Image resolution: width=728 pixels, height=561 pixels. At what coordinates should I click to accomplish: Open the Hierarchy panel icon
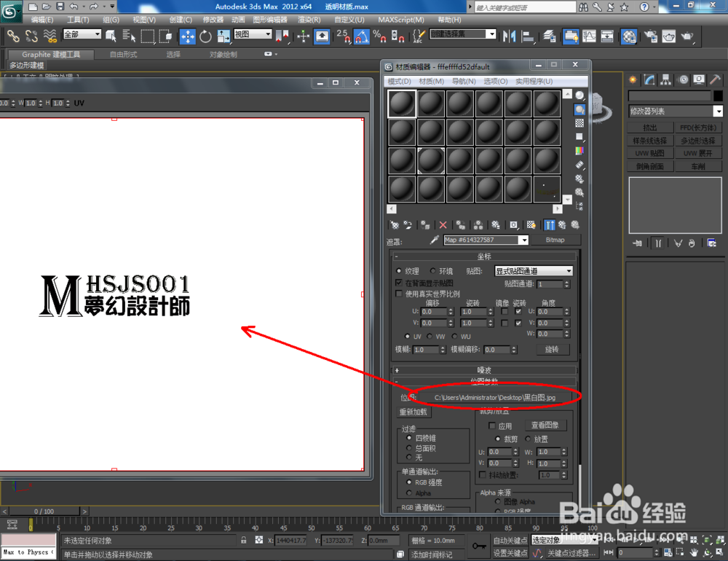pyautogui.click(x=666, y=80)
